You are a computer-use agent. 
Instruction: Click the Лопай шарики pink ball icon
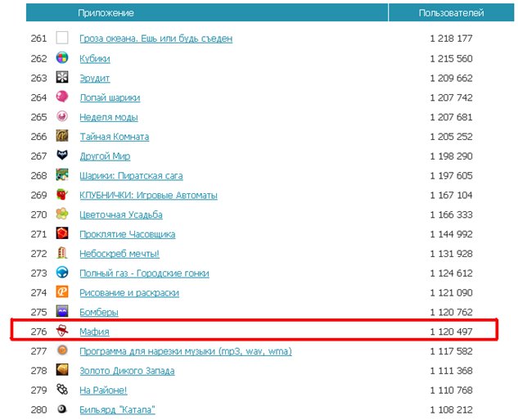pos(62,97)
